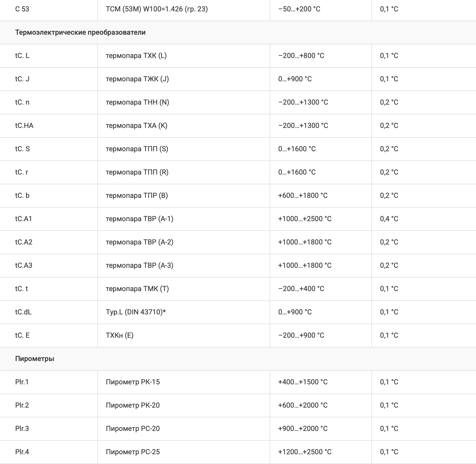Click the 'ТСМ (53М) W100=1.426 (гр. 23)' cell
476x464 pixels.
[x=157, y=9]
